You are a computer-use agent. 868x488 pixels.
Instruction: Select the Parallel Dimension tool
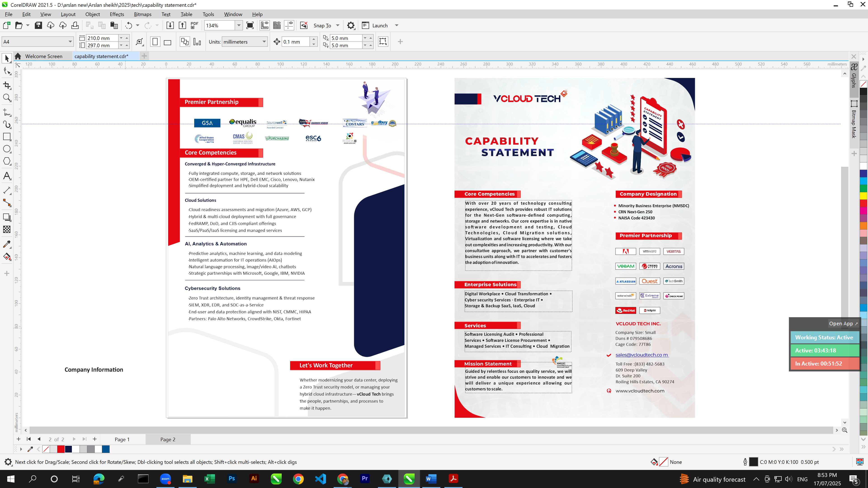click(x=7, y=190)
